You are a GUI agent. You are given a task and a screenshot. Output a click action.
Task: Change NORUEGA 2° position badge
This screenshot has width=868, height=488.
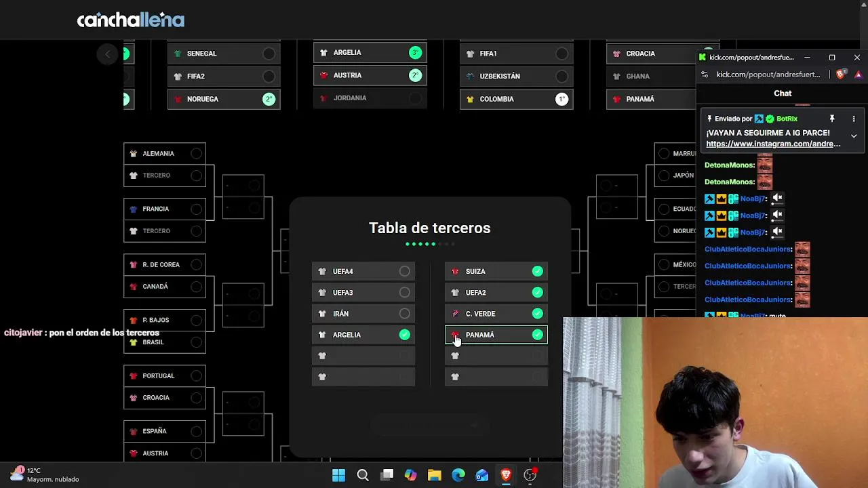[x=269, y=99]
